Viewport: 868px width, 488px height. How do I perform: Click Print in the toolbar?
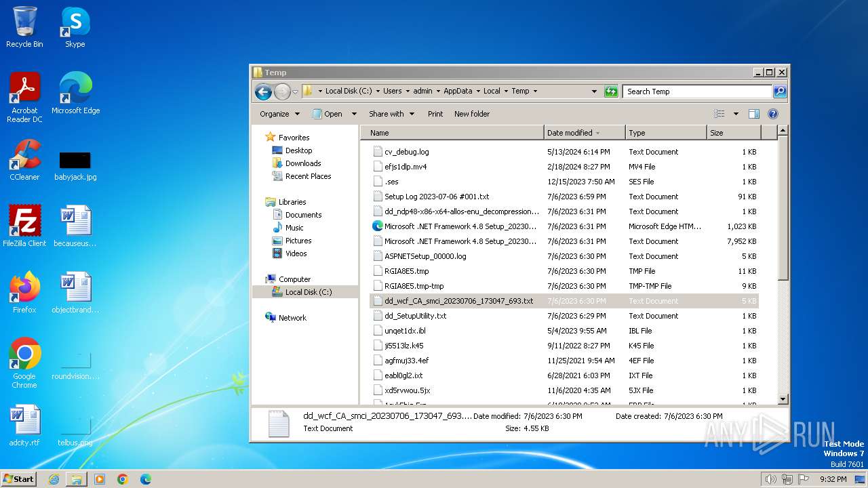coord(435,114)
